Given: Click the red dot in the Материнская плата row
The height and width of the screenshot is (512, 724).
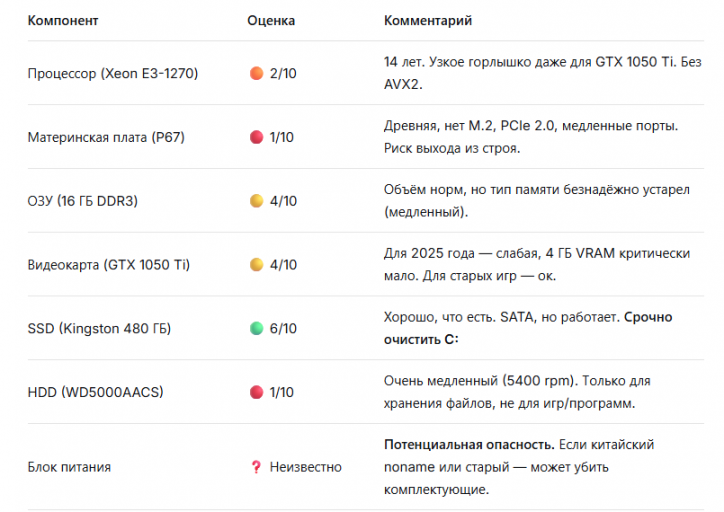Looking at the screenshot, I should 256,137.
